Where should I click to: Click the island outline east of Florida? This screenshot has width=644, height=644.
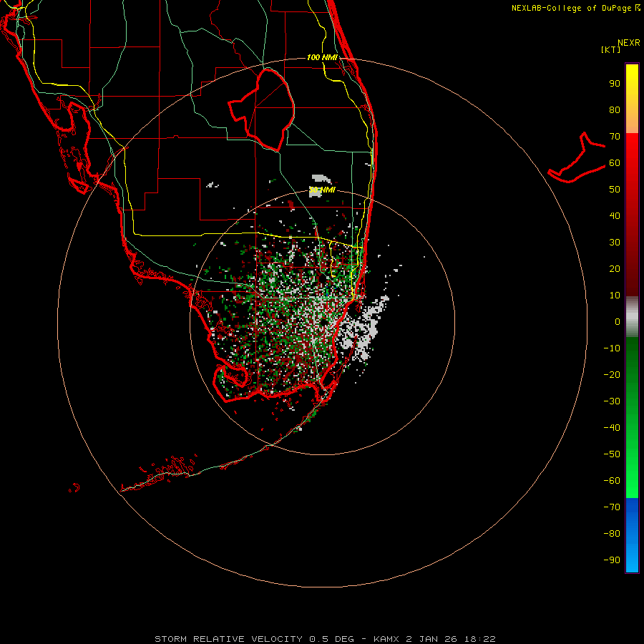click(577, 157)
